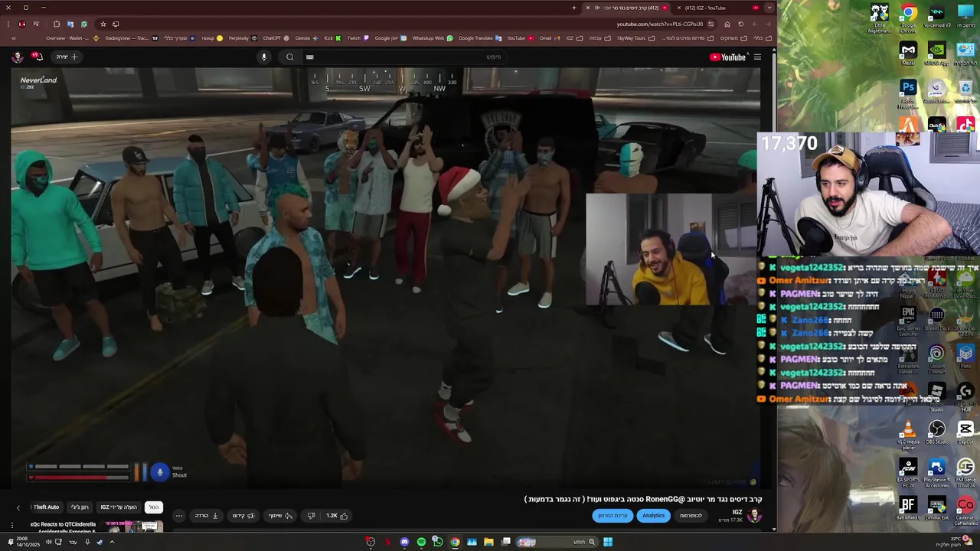Open Voicemod V3 desktop icon
Image resolution: width=980 pixels, height=551 pixels.
pos(937,17)
